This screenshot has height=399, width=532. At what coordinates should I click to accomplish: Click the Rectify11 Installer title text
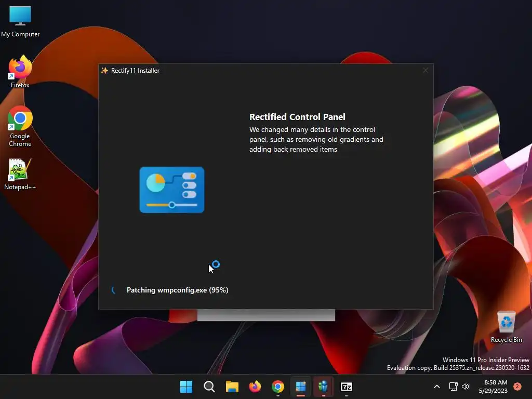click(135, 71)
